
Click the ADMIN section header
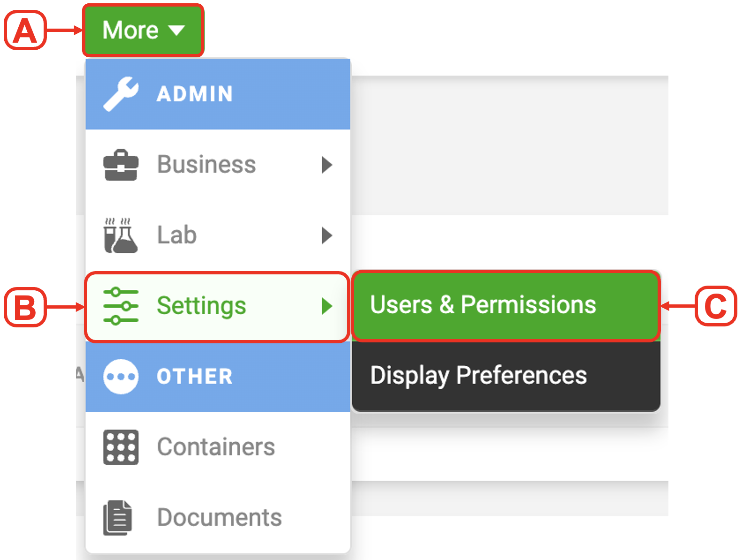pos(218,94)
